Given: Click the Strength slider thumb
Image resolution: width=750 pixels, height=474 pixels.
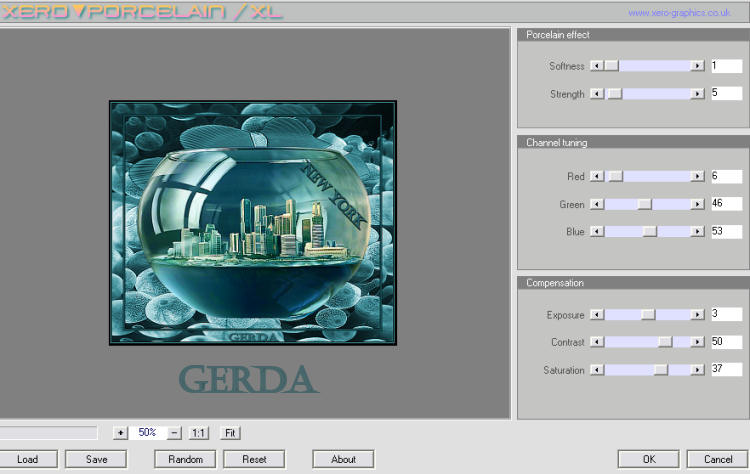Looking at the screenshot, I should [615, 94].
